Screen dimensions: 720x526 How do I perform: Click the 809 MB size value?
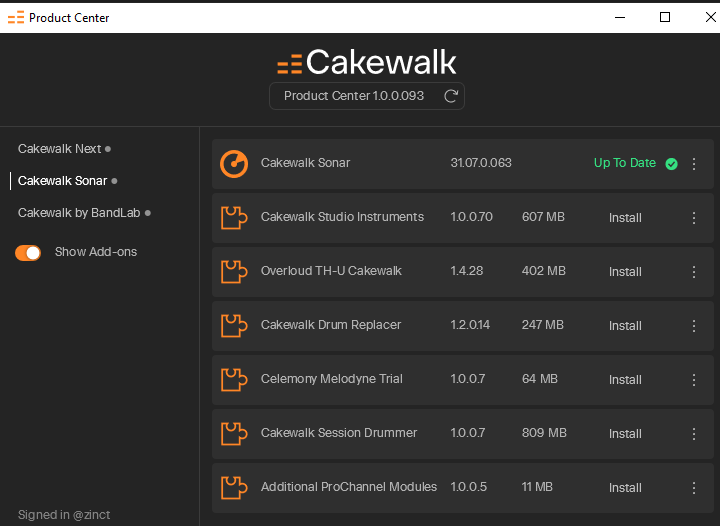(x=544, y=433)
